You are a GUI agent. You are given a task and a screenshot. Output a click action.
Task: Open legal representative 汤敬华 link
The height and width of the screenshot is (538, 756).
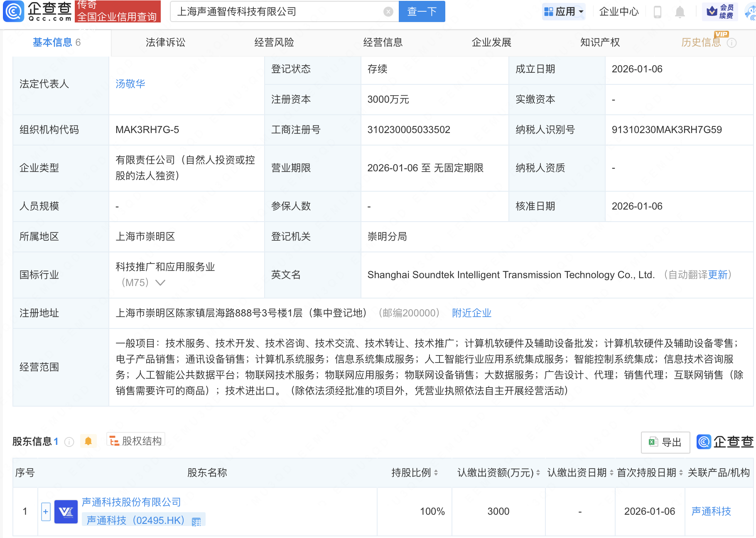[x=130, y=84]
